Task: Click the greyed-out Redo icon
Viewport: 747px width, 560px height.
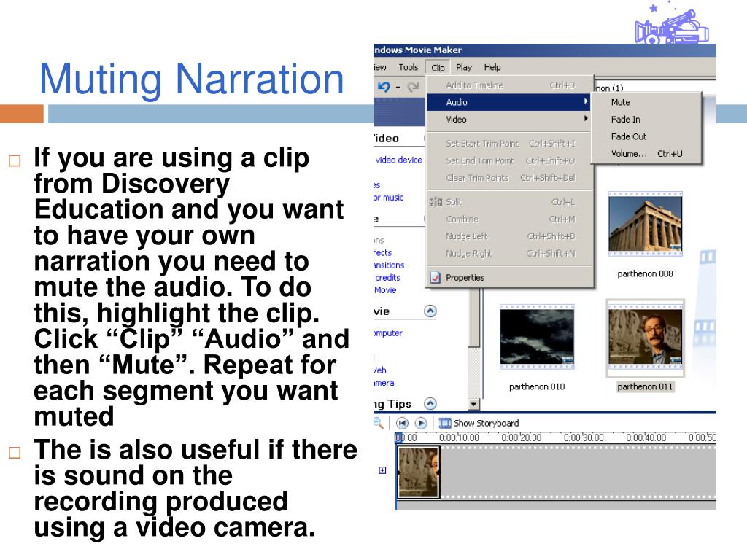Action: click(413, 87)
